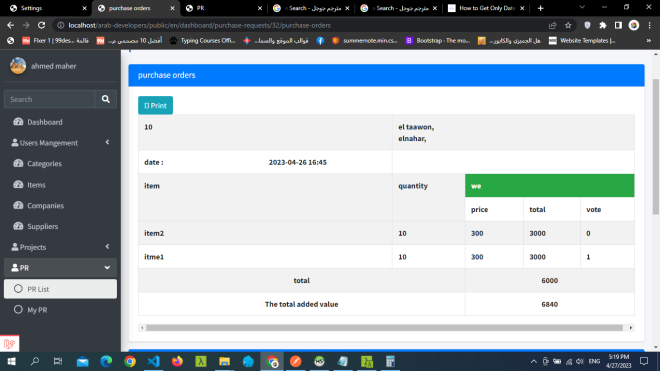Expand the Projects menu
Screen dimensions: 660x371
pyautogui.click(x=60, y=247)
